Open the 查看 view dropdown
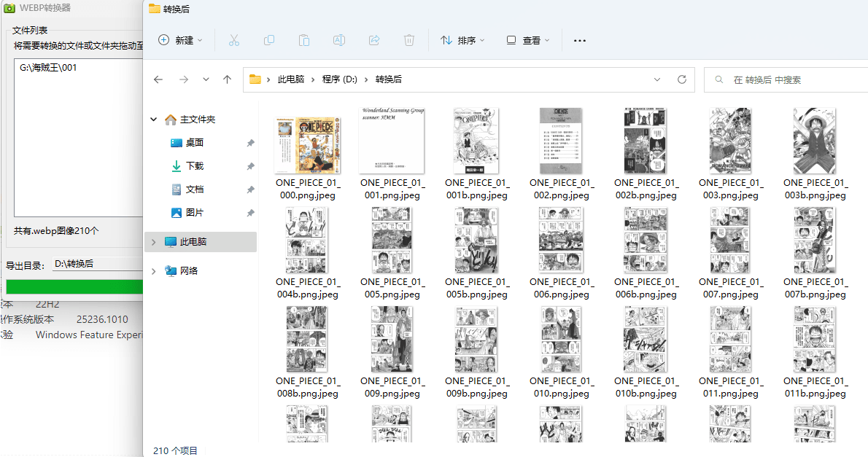This screenshot has height=457, width=868. point(528,40)
